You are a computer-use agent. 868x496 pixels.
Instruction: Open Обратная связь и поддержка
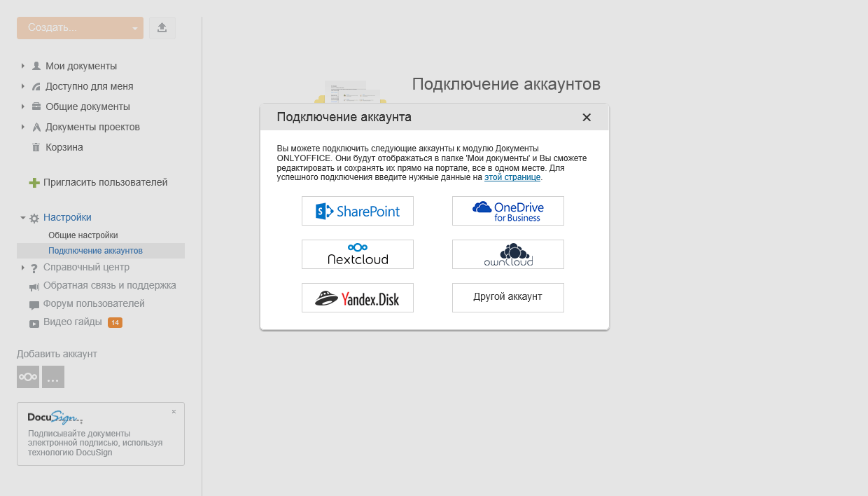pyautogui.click(x=110, y=285)
